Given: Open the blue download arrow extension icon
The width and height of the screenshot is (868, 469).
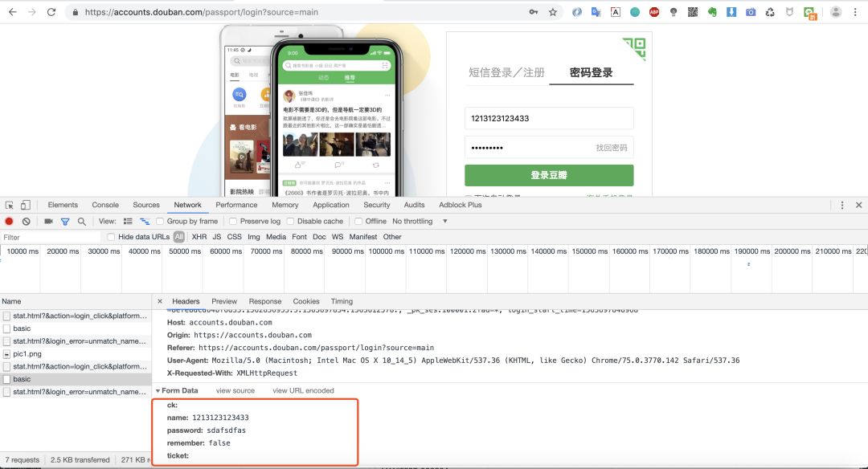Looking at the screenshot, I should (x=731, y=11).
